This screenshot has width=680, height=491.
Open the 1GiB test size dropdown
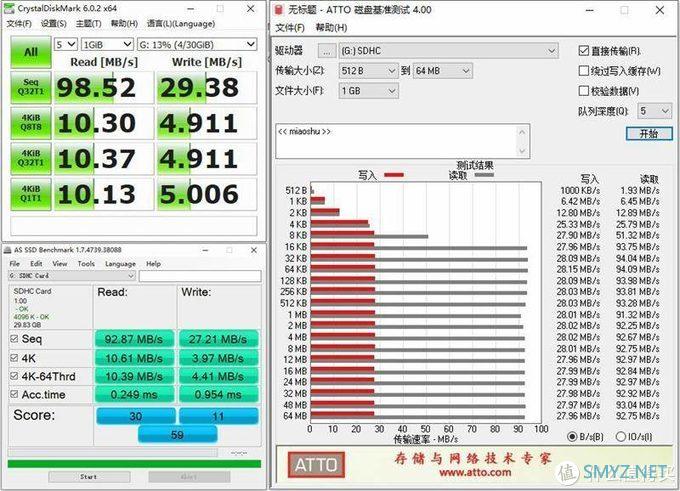[x=107, y=44]
